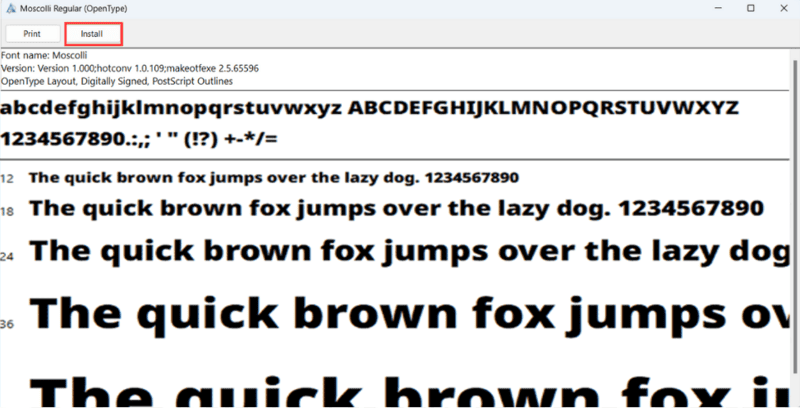Image resolution: width=800 pixels, height=408 pixels.
Task: Click the font viewer app icon in title bar
Action: [11, 8]
